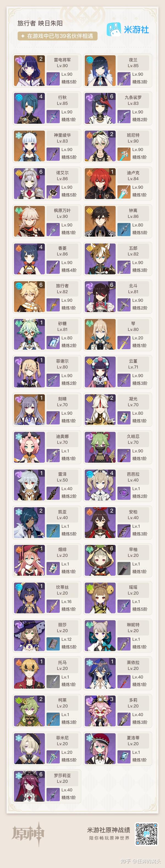This screenshot has width=165, height=868.
Task: Click the 旅行者 映日朱阳 player name
Action: 40,23
